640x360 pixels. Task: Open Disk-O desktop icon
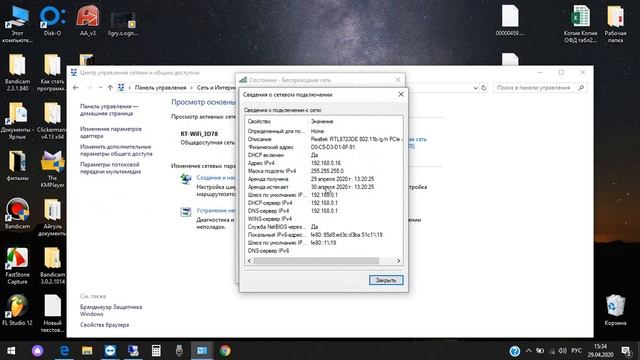point(52,20)
